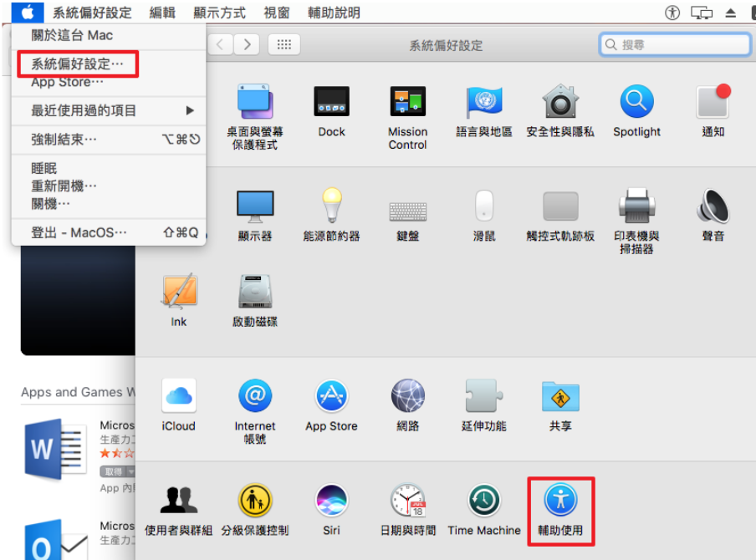Open 系統偏好設定 app menu in menu bar

click(92, 12)
